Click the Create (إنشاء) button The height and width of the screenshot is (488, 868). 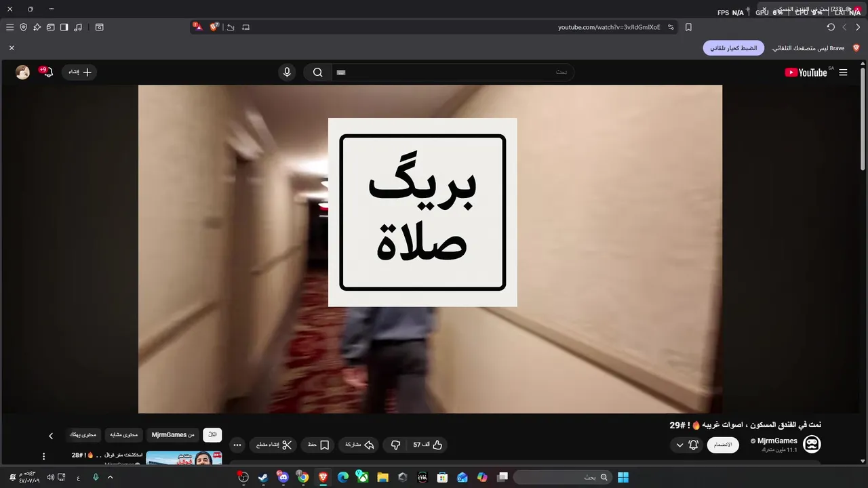[x=79, y=72]
